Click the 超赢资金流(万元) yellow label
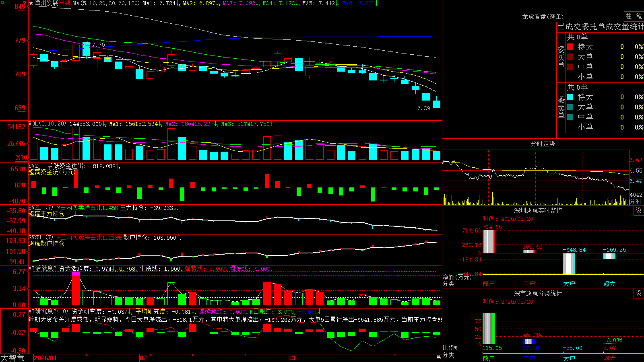The width and height of the screenshot is (644, 362). click(52, 172)
